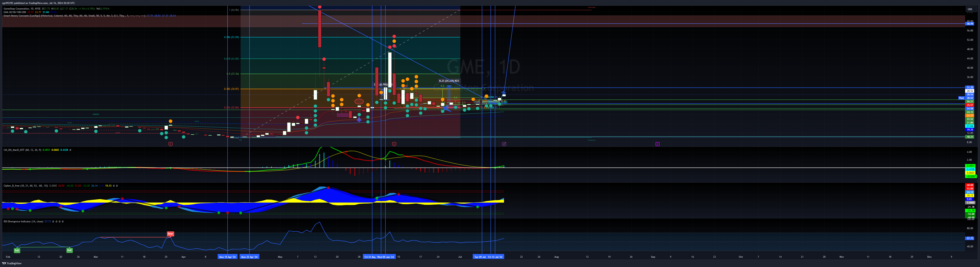This screenshot has width=980, height=267.
Task: Click the Cipher_B_free indicator legend
Action: coord(60,186)
